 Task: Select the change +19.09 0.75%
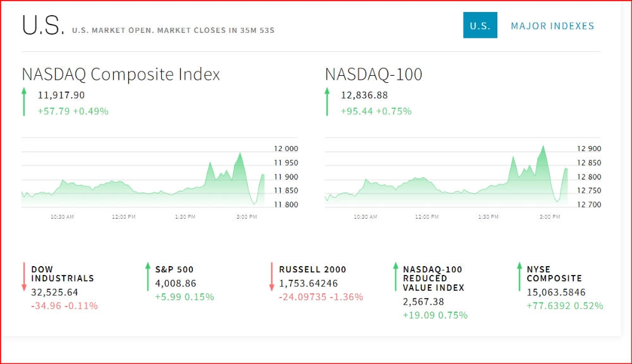click(435, 315)
